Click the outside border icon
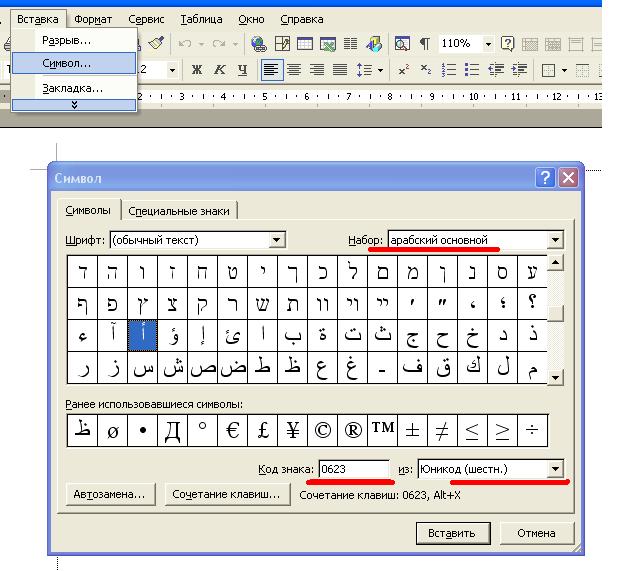This screenshot has height=571, width=628. [x=548, y=70]
